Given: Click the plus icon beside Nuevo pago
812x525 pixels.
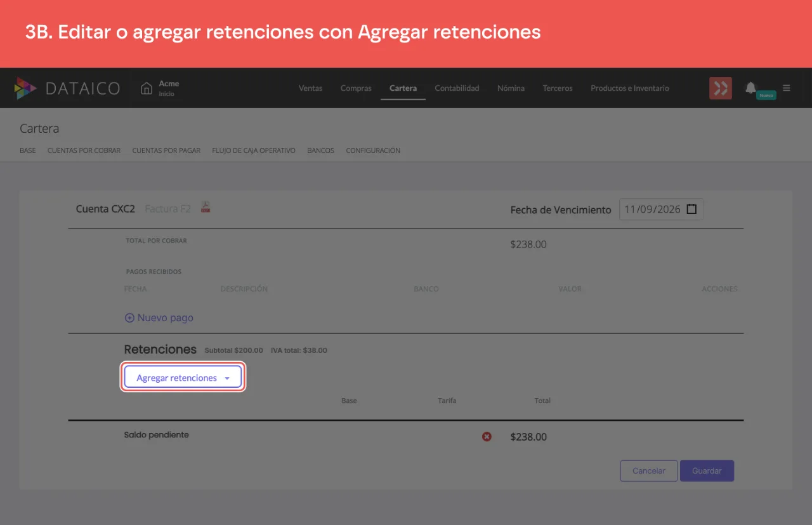Looking at the screenshot, I should (129, 318).
